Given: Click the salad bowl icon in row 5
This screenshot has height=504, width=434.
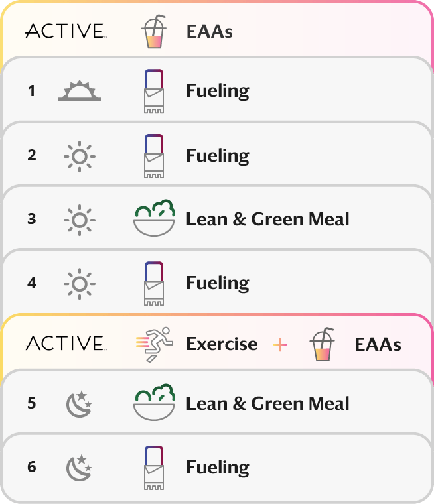Looking at the screenshot, I should 154,403.
